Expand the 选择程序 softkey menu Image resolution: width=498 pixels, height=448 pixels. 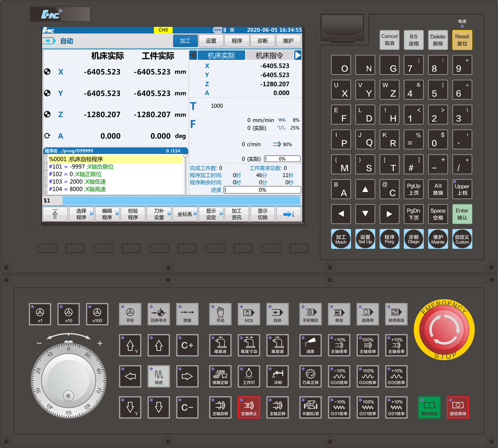(x=81, y=214)
